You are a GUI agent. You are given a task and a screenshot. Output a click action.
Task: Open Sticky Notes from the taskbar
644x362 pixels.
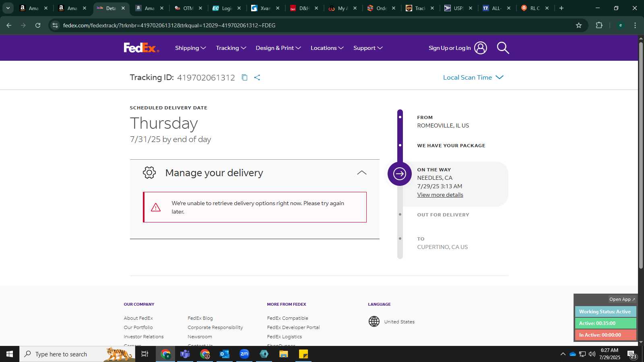pyautogui.click(x=303, y=354)
